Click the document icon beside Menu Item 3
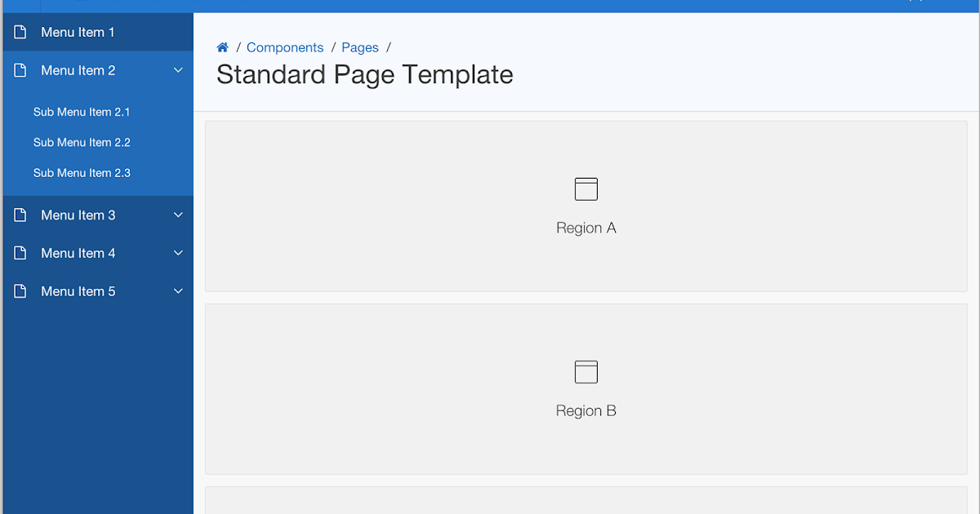The width and height of the screenshot is (980, 514). 19,215
